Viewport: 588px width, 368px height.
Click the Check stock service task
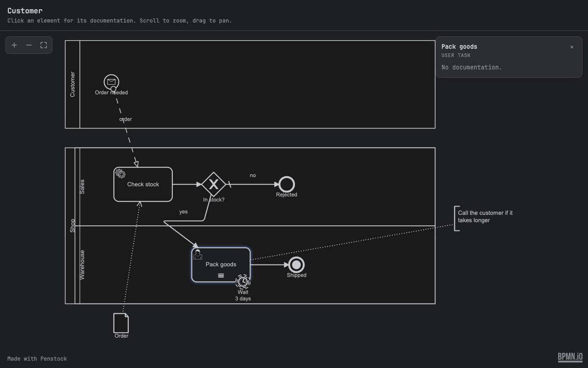tap(143, 184)
